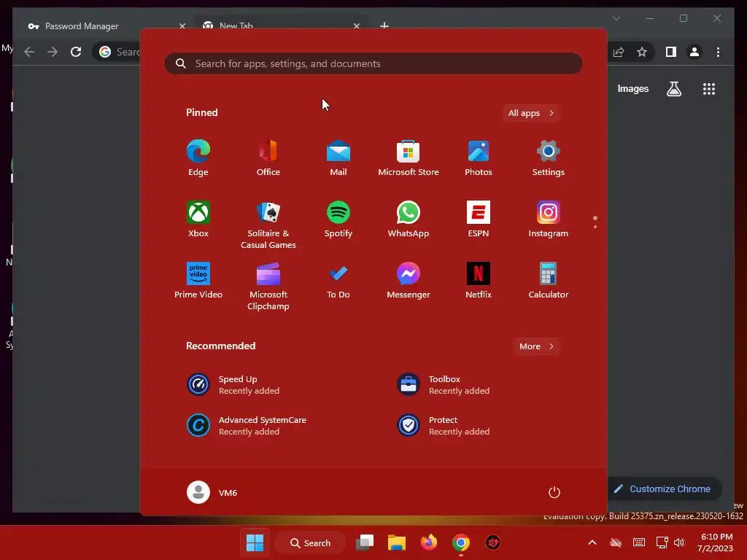Image resolution: width=747 pixels, height=560 pixels.
Task: Open File Explorer from taskbar
Action: click(x=396, y=542)
